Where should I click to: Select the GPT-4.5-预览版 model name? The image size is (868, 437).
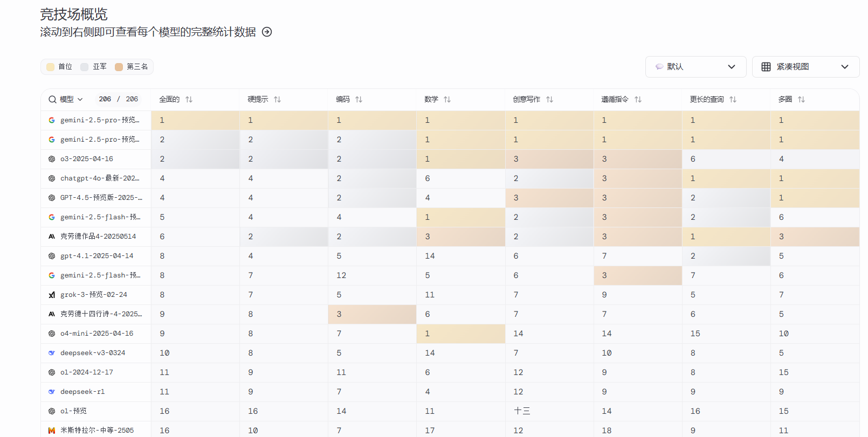tap(101, 198)
